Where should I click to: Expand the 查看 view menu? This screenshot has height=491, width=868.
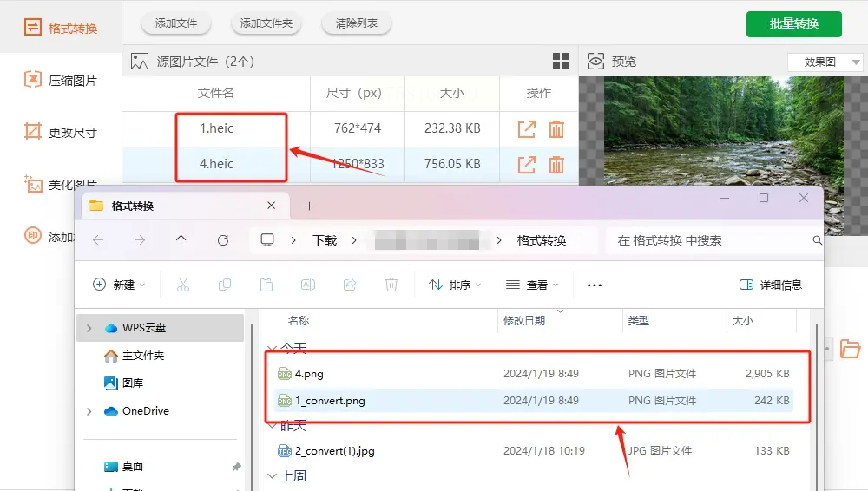click(x=532, y=285)
